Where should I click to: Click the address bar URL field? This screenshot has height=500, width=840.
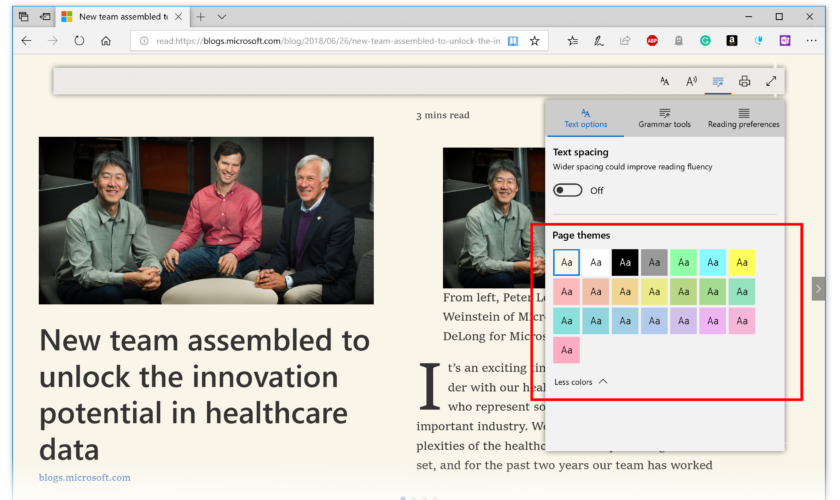320,41
